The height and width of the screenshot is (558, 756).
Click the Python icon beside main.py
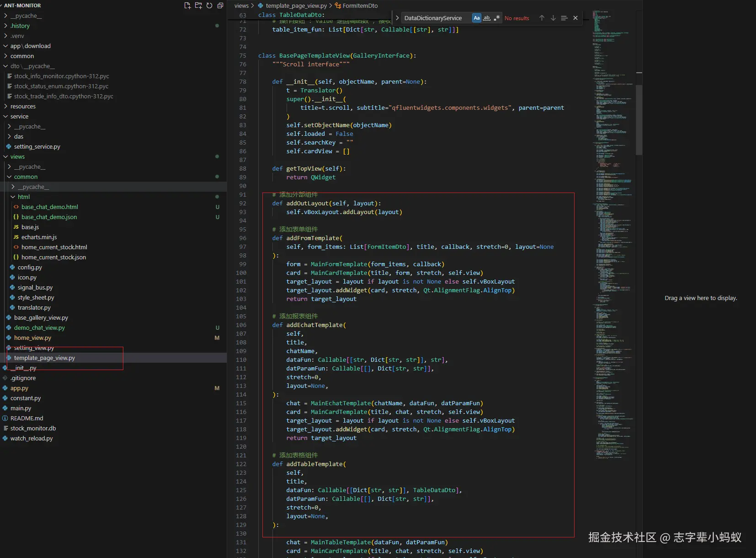pos(5,408)
